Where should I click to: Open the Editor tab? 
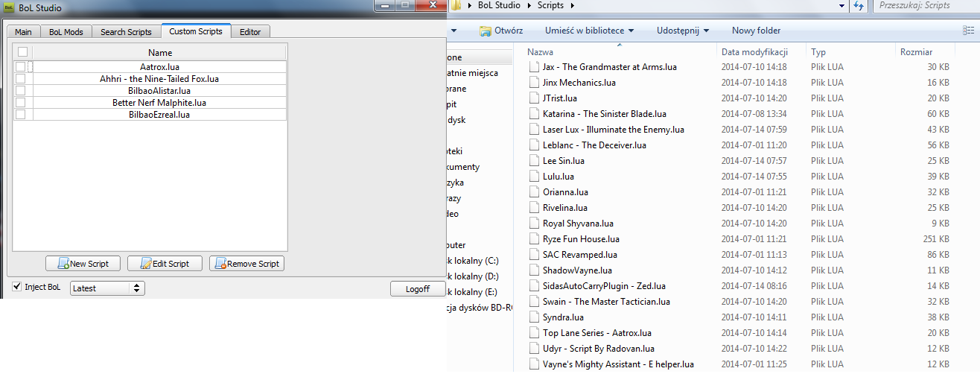click(250, 32)
